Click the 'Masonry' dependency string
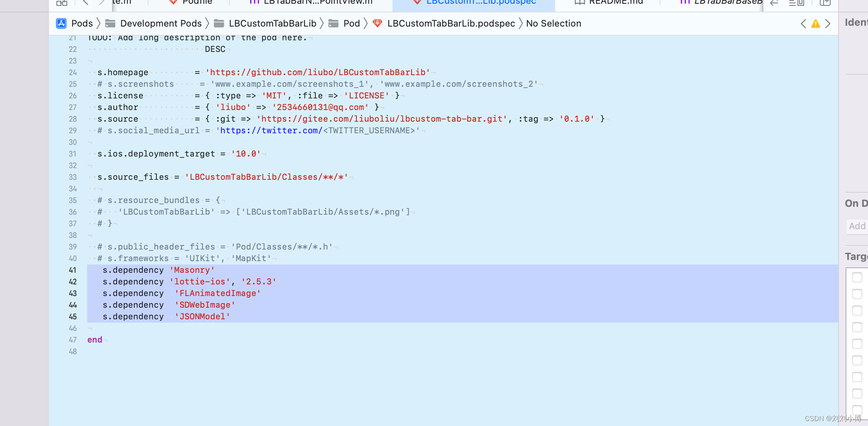Viewport: 868px width, 426px height. click(x=192, y=270)
